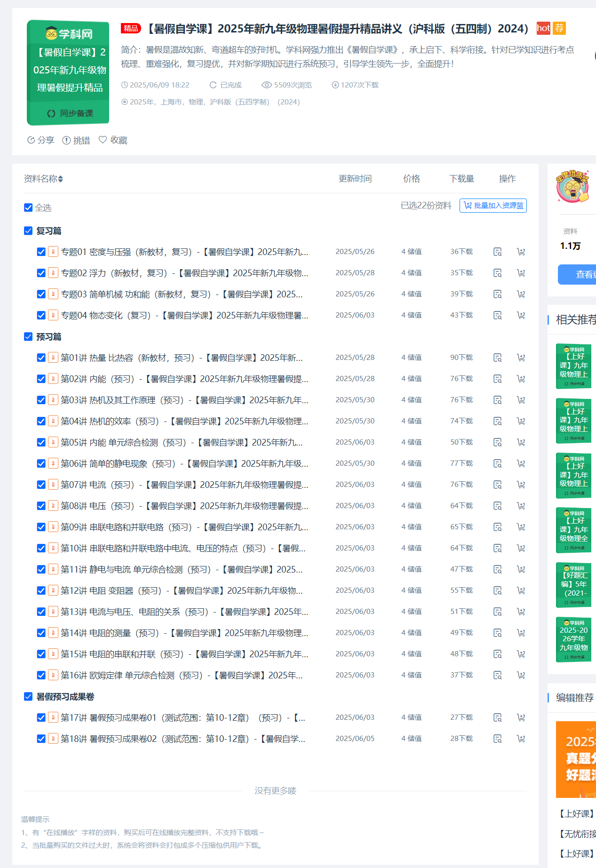The height and width of the screenshot is (868, 596).
Task: Click the red 精品 badge
Action: (131, 28)
